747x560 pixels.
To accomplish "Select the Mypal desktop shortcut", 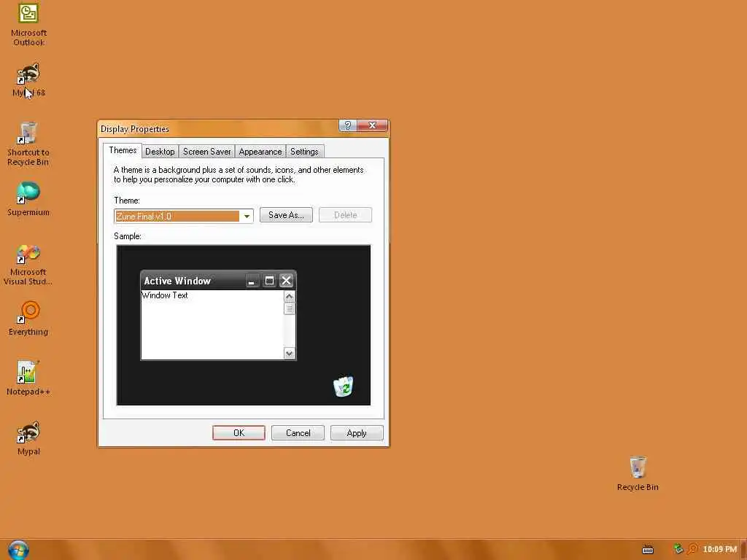I will tap(28, 438).
